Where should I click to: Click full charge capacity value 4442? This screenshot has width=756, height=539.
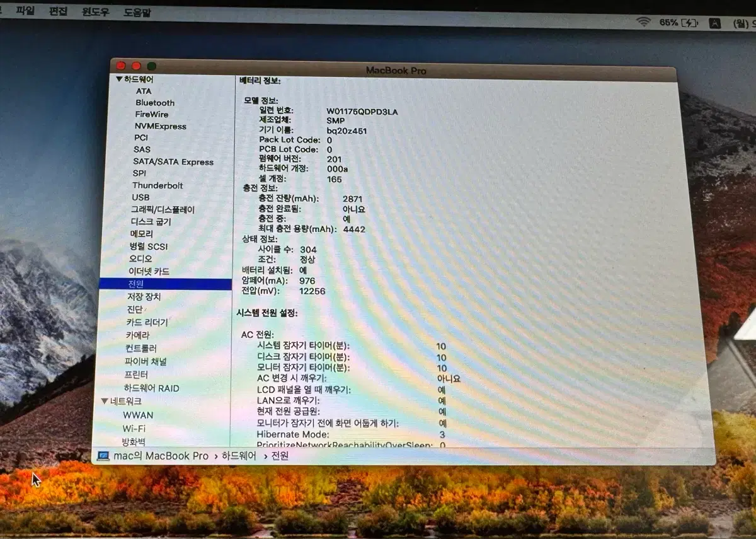point(354,229)
